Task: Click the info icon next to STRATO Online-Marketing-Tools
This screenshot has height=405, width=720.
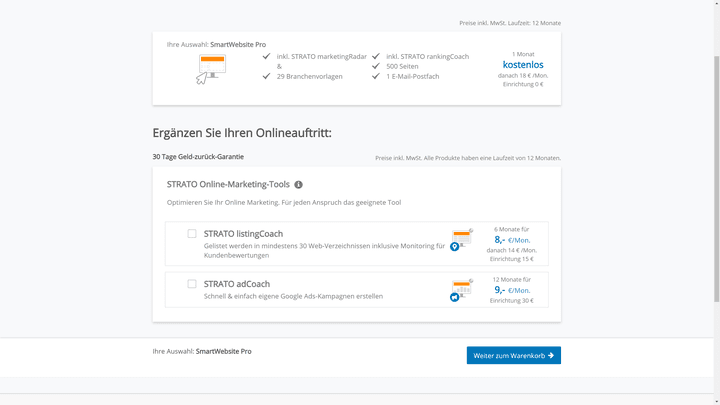Action: [298, 185]
